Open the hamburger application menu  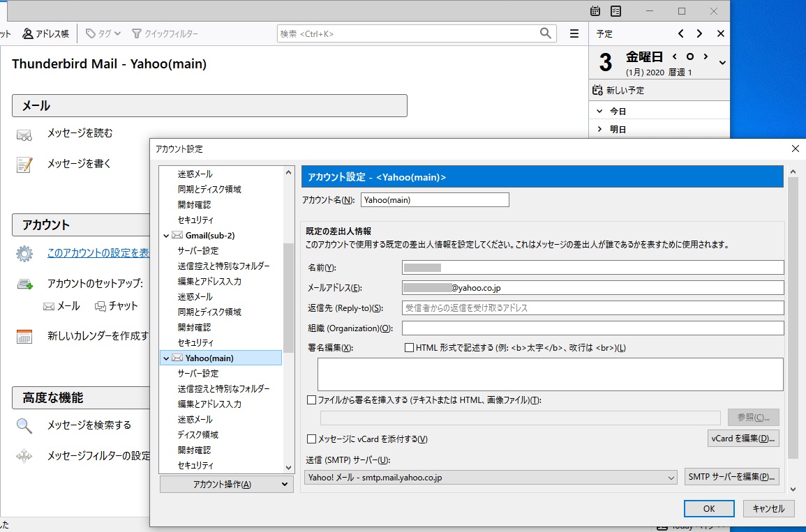[574, 33]
